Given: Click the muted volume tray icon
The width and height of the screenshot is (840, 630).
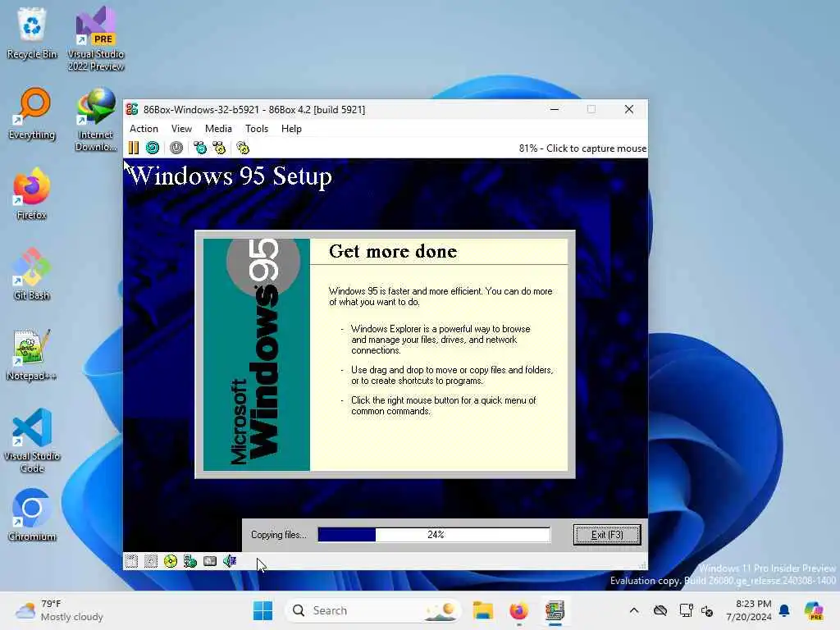Looking at the screenshot, I should pos(707,610).
